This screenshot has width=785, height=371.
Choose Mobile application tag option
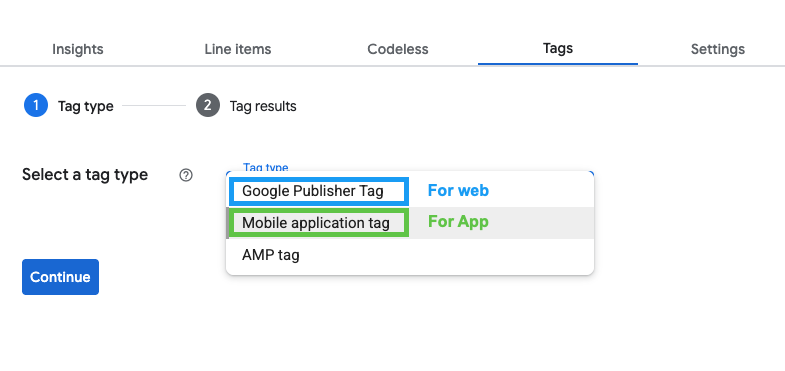(410, 223)
